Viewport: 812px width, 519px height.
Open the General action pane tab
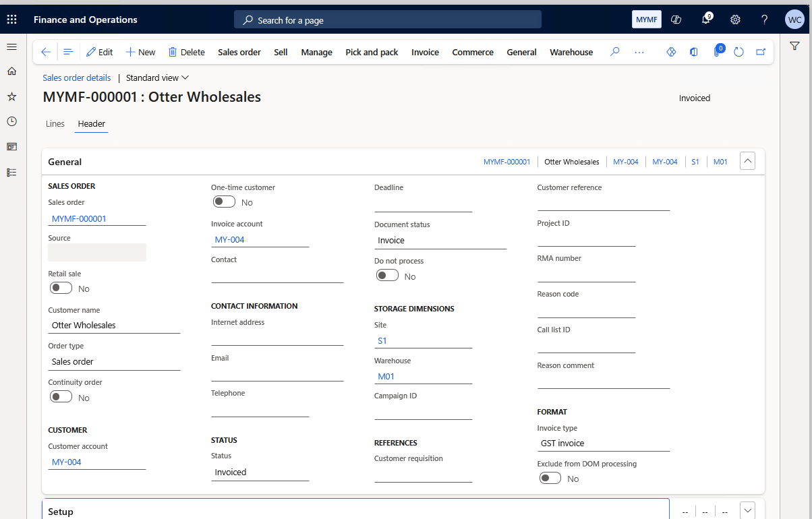[521, 52]
